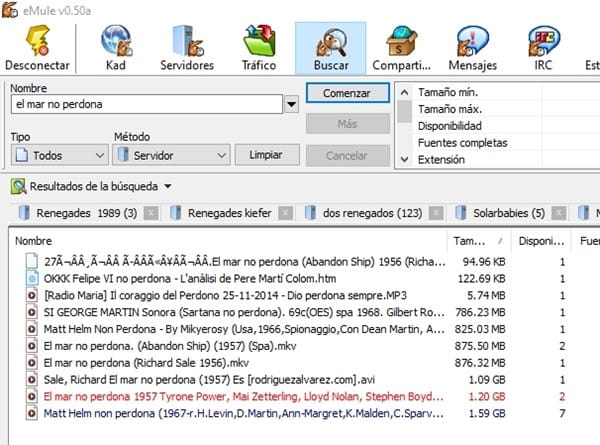The image size is (600, 445).
Task: Open the Servidores toolbar section
Action: point(187,48)
